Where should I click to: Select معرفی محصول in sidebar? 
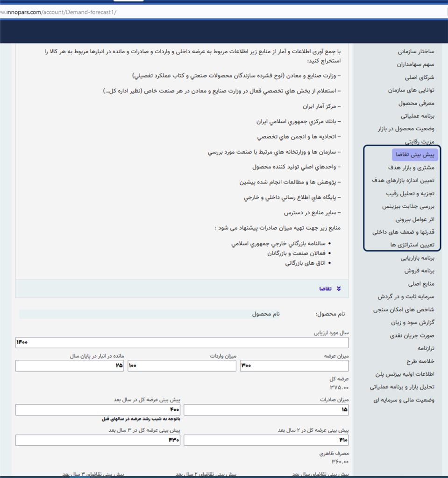pos(416,103)
